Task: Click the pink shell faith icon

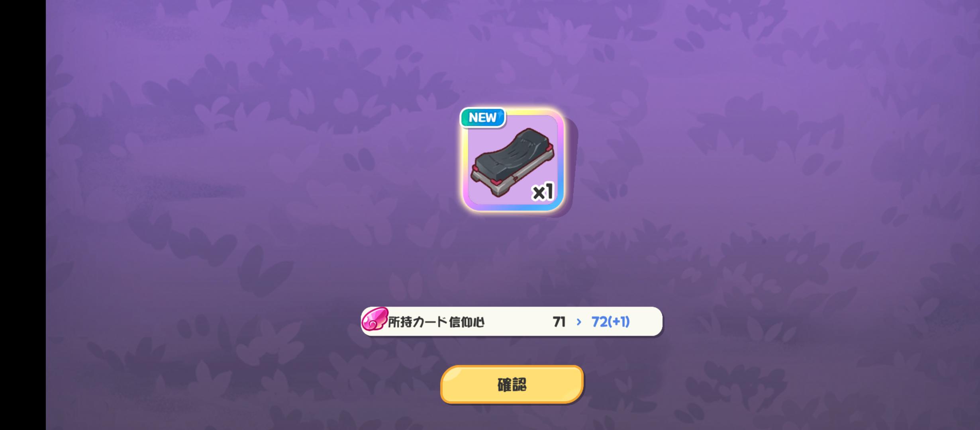Action: [x=374, y=319]
